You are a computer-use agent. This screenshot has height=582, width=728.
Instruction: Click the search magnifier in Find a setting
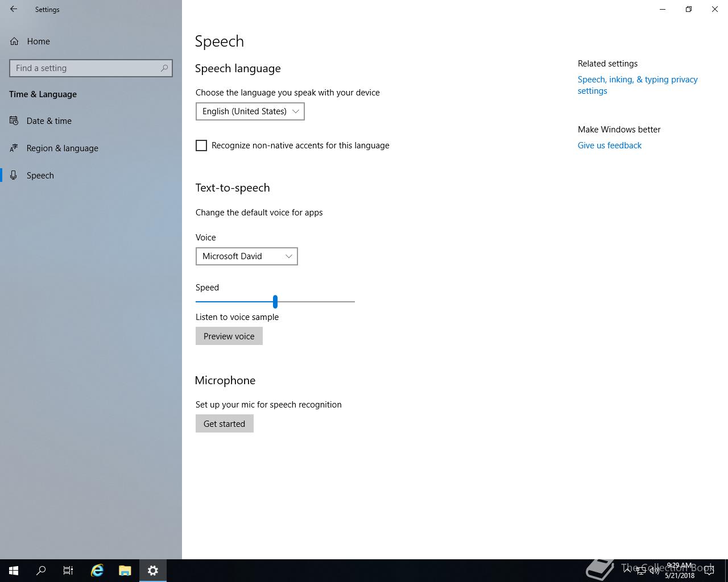pyautogui.click(x=164, y=68)
